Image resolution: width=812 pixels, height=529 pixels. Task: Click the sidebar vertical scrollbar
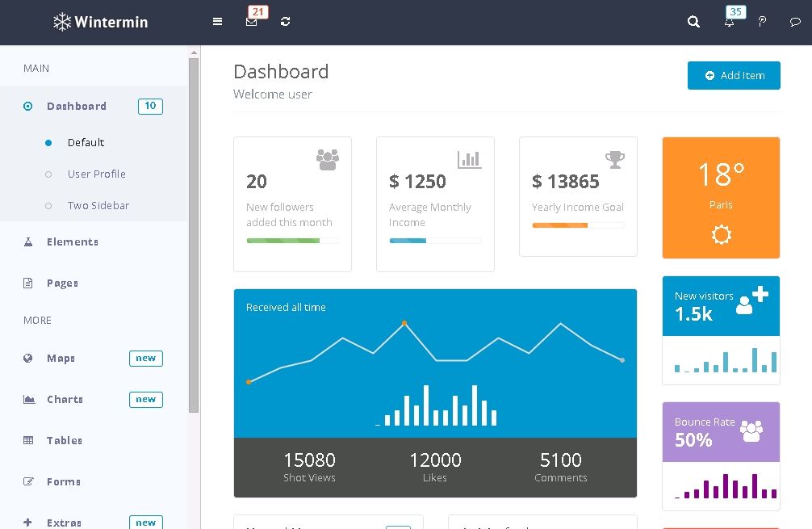194,234
